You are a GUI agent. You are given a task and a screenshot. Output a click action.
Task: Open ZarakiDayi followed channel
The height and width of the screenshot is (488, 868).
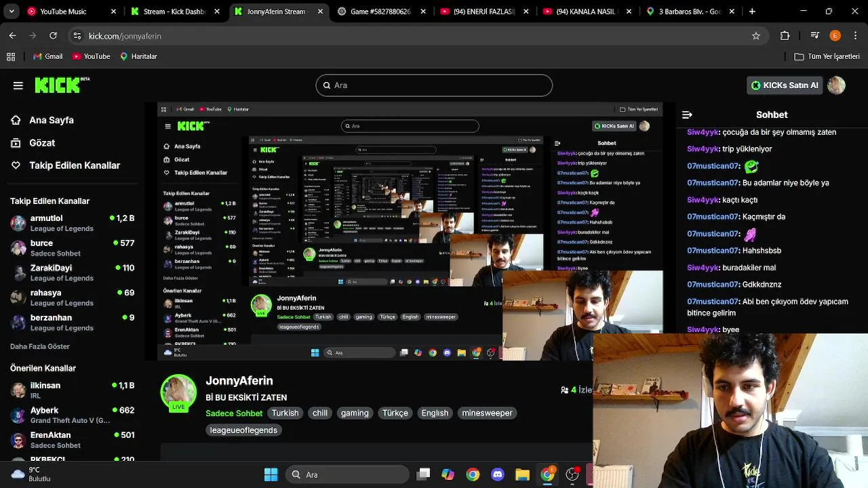point(73,272)
